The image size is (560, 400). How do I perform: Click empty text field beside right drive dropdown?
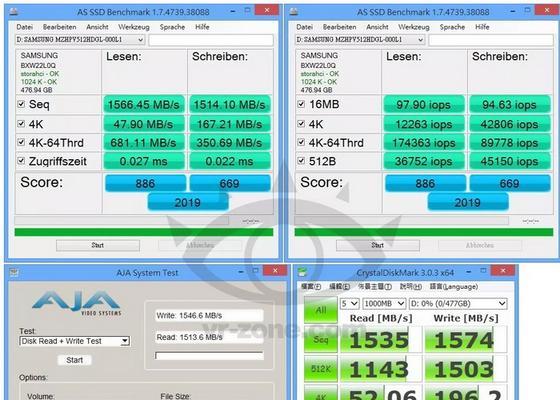[x=491, y=40]
